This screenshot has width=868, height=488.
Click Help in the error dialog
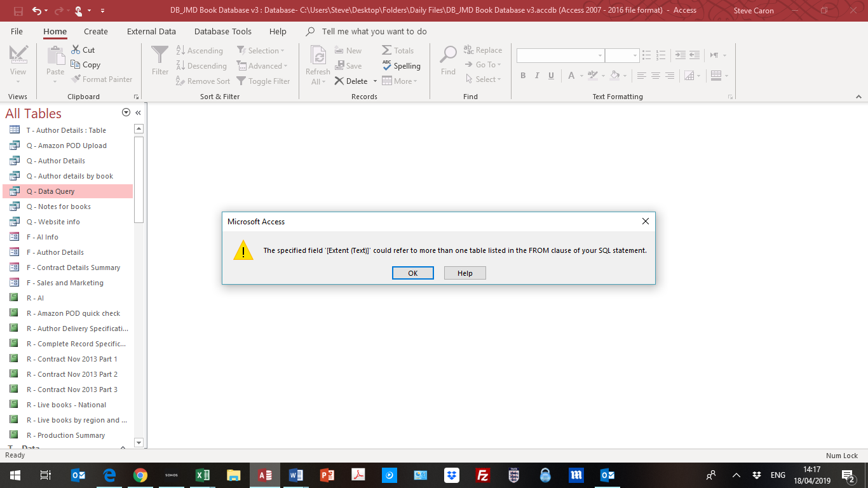(x=465, y=273)
